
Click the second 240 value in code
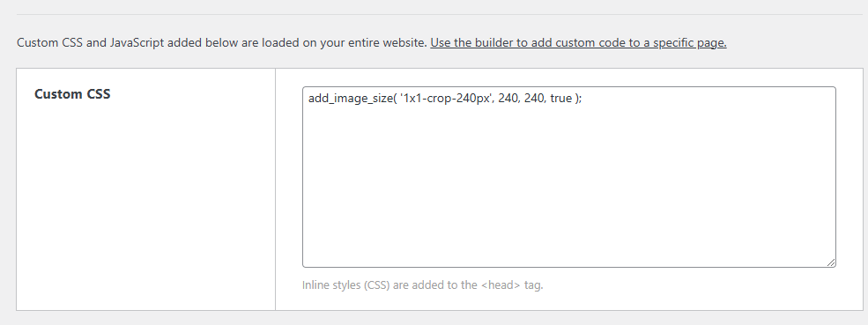(x=534, y=99)
